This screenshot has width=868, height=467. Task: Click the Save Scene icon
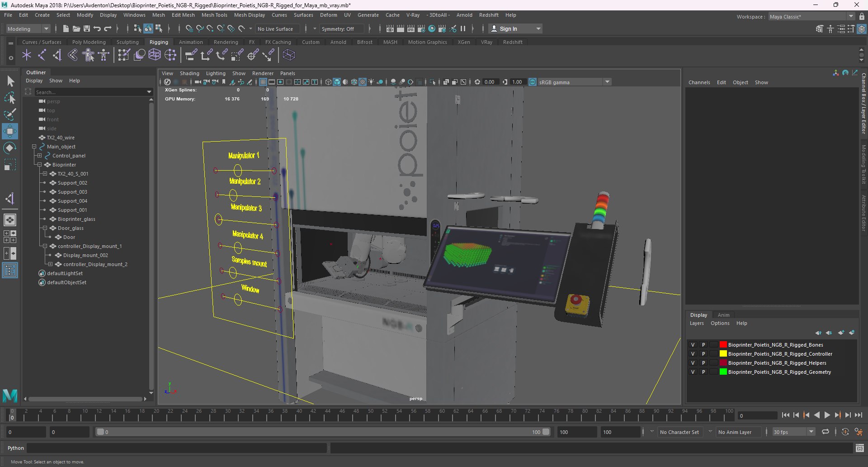[87, 29]
